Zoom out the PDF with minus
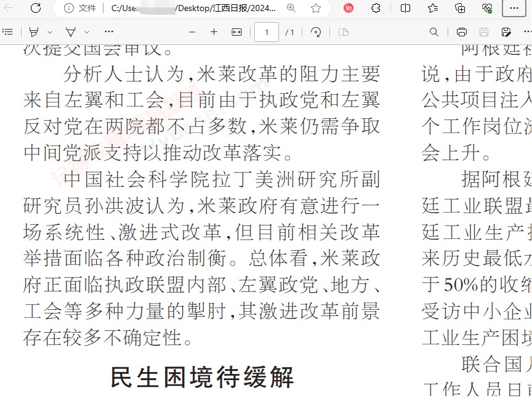Image resolution: width=532 pixels, height=398 pixels. [192, 32]
